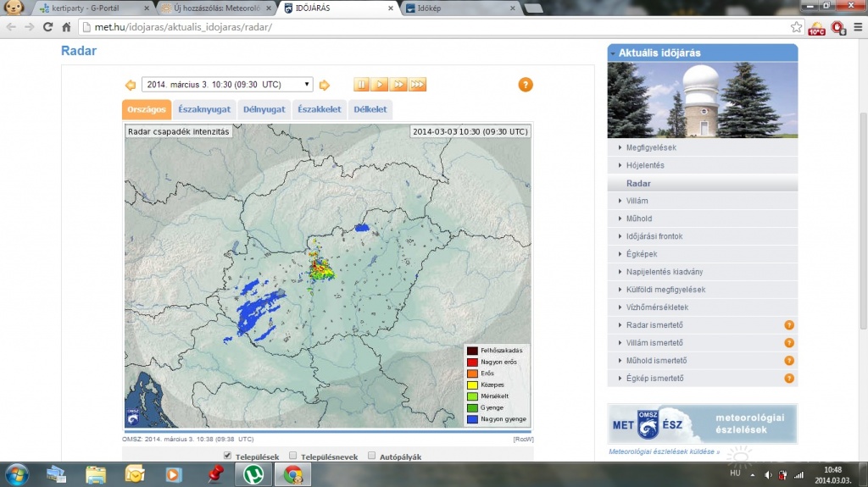The width and height of the screenshot is (868, 487).
Task: Pause the radar animation
Action: click(362, 85)
